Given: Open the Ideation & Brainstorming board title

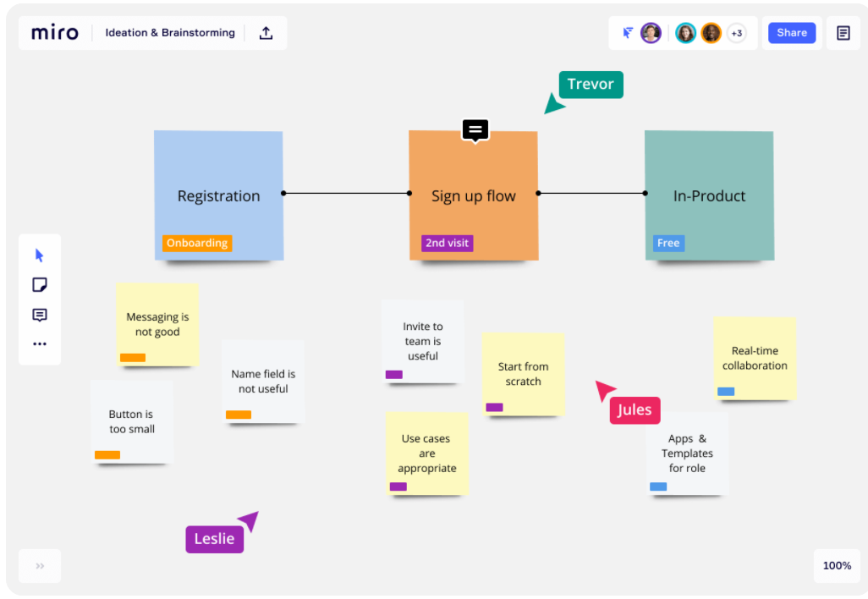Looking at the screenshot, I should tap(170, 33).
